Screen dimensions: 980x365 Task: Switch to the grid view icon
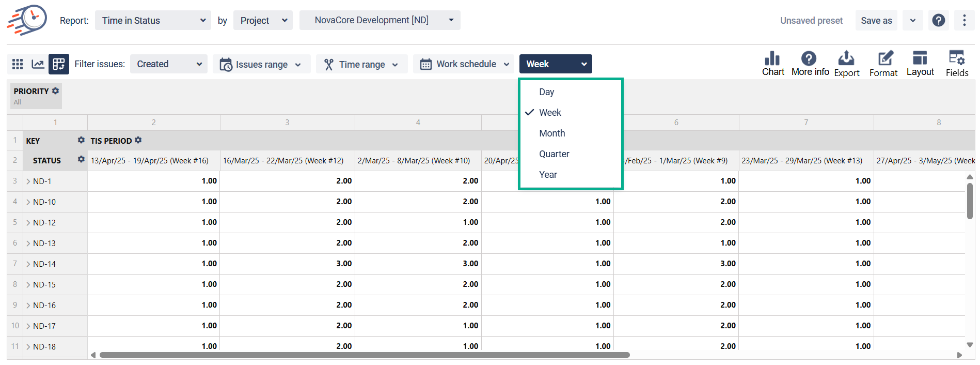[x=18, y=64]
